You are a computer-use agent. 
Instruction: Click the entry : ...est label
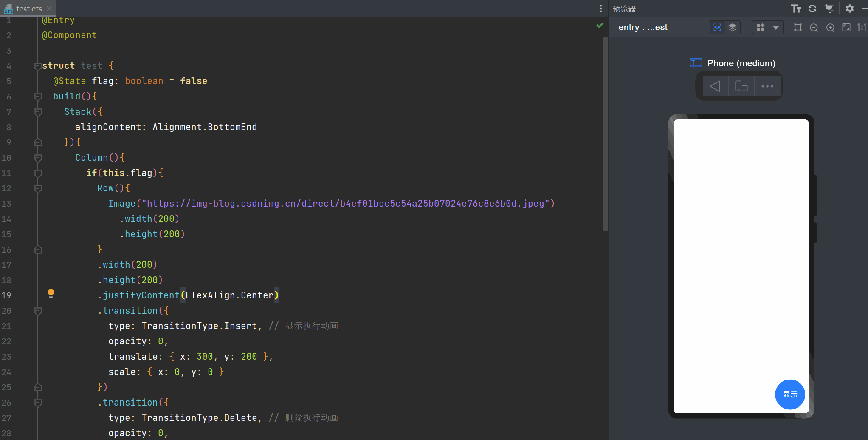pyautogui.click(x=643, y=28)
